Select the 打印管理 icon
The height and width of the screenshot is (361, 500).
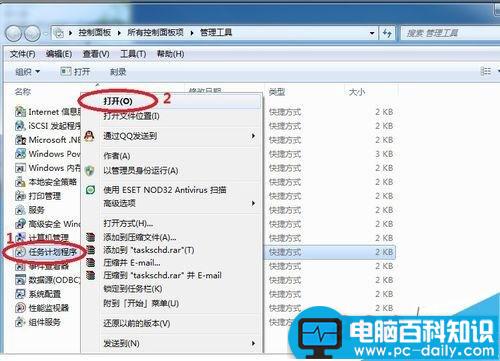(x=20, y=196)
